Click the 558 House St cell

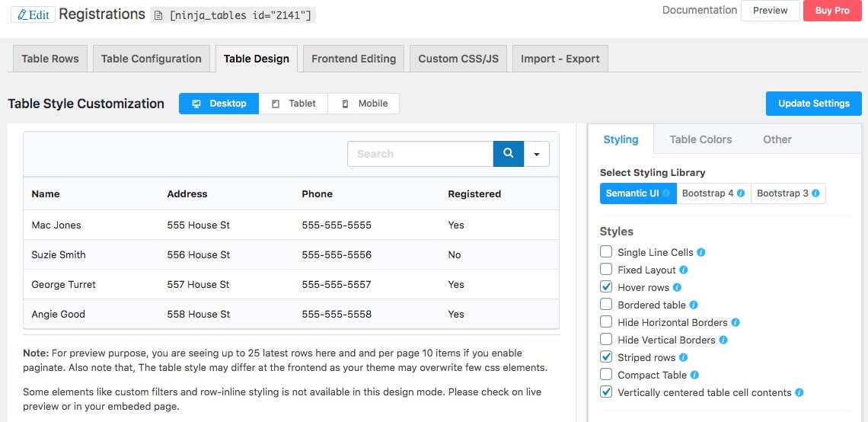[198, 314]
